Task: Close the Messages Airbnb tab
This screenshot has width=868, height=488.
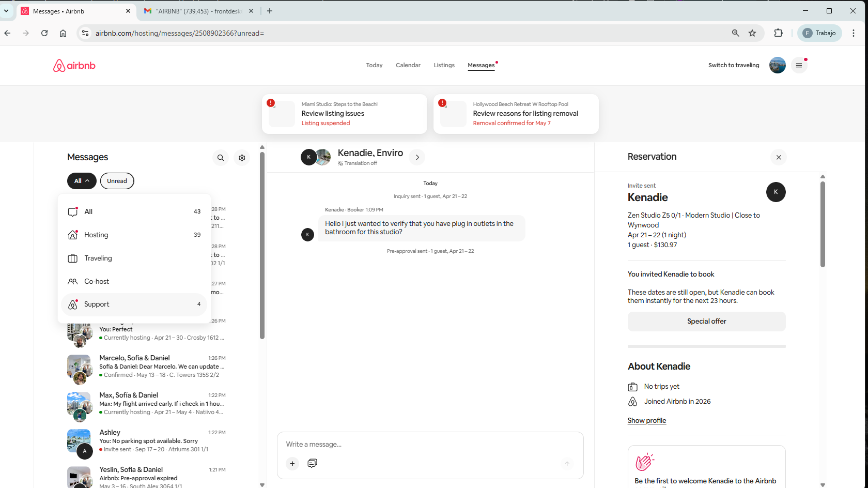Action: (128, 11)
